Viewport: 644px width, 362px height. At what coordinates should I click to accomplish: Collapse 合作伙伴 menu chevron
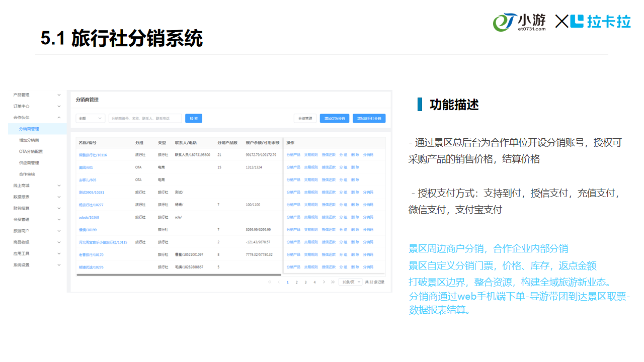click(x=59, y=118)
